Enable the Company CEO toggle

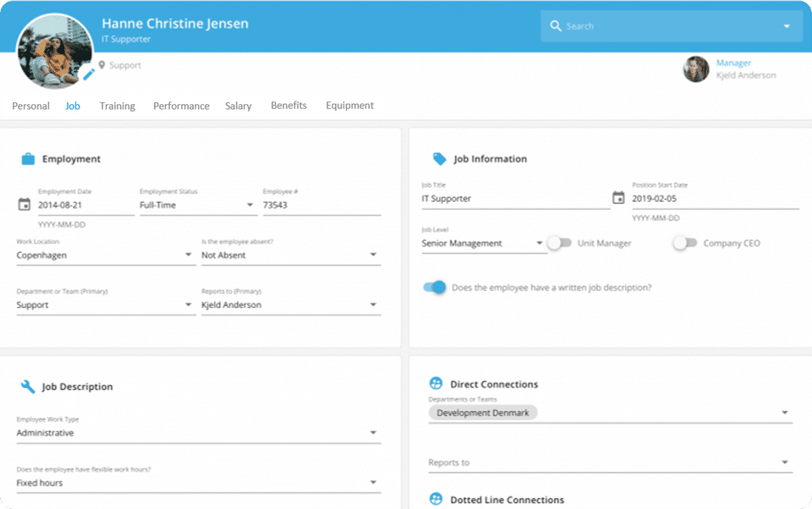click(x=684, y=244)
